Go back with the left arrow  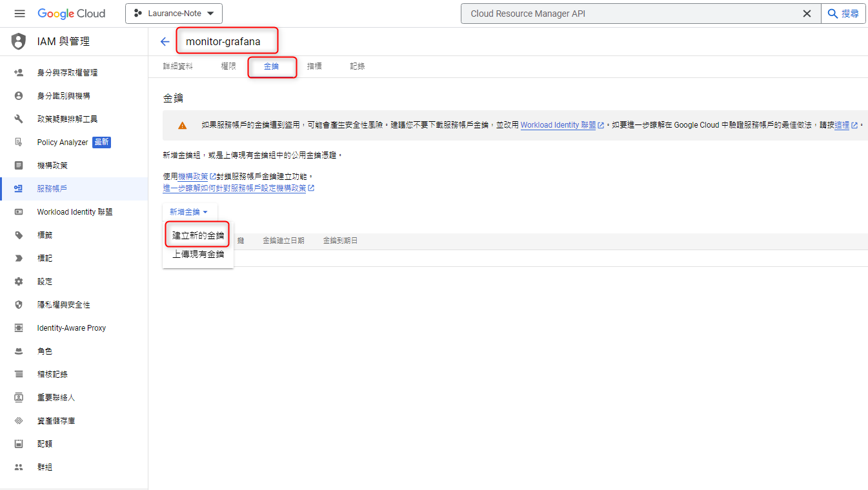pos(165,42)
